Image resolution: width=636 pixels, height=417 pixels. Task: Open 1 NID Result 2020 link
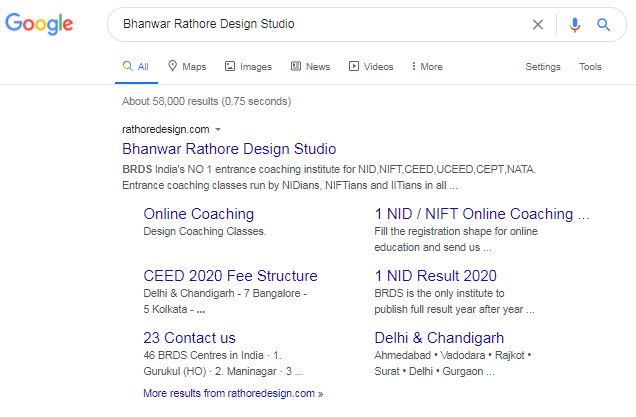point(435,276)
